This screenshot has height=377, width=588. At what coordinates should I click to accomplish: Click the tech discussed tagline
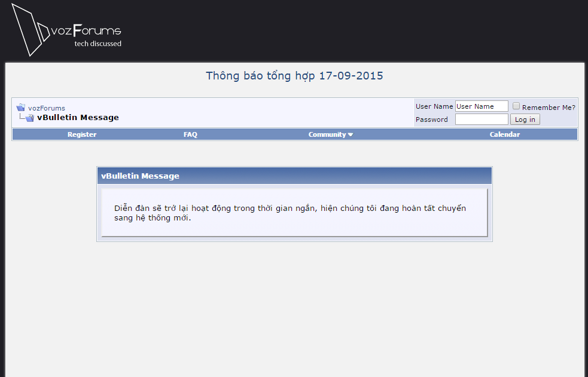[x=98, y=44]
